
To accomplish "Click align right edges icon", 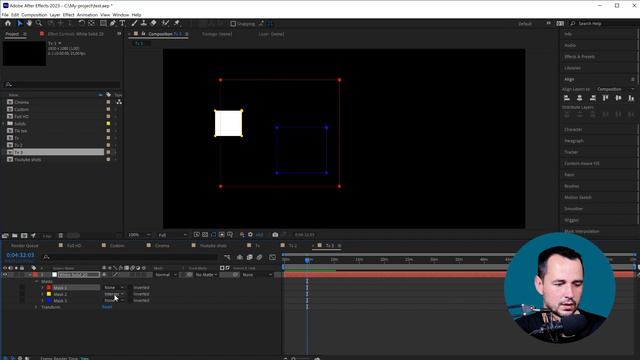I will tap(593, 98).
